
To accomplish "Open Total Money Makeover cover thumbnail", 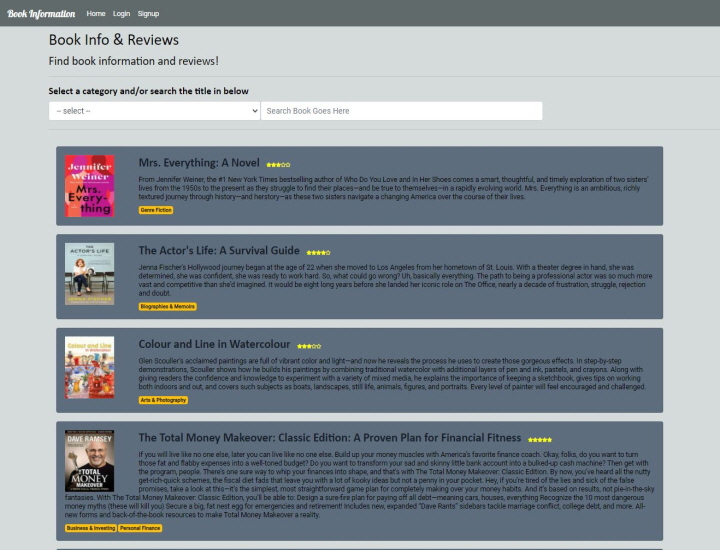I will pyautogui.click(x=90, y=461).
